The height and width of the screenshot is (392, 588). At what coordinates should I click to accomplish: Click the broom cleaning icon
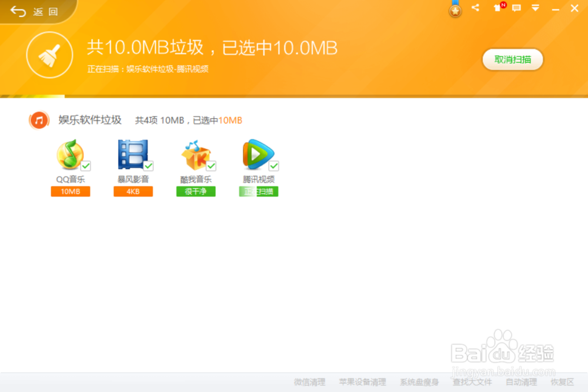tap(49, 55)
